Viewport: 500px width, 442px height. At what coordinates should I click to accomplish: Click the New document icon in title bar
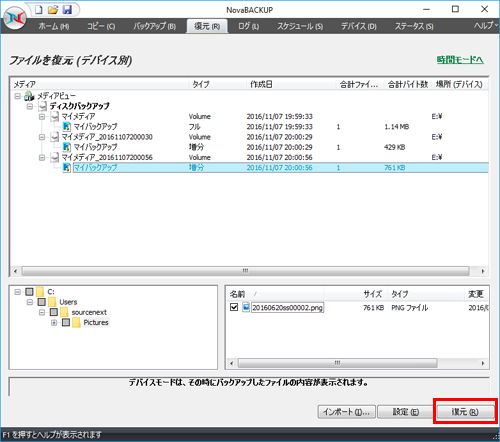click(x=39, y=9)
